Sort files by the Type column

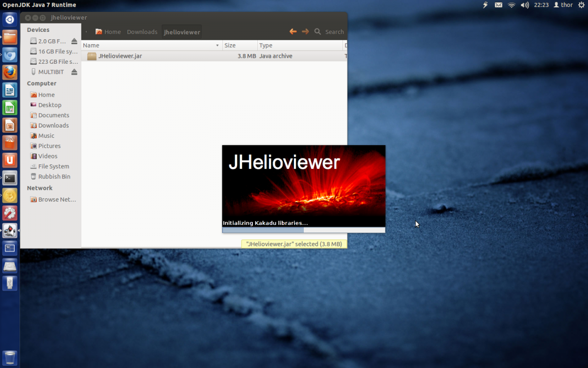(300, 45)
